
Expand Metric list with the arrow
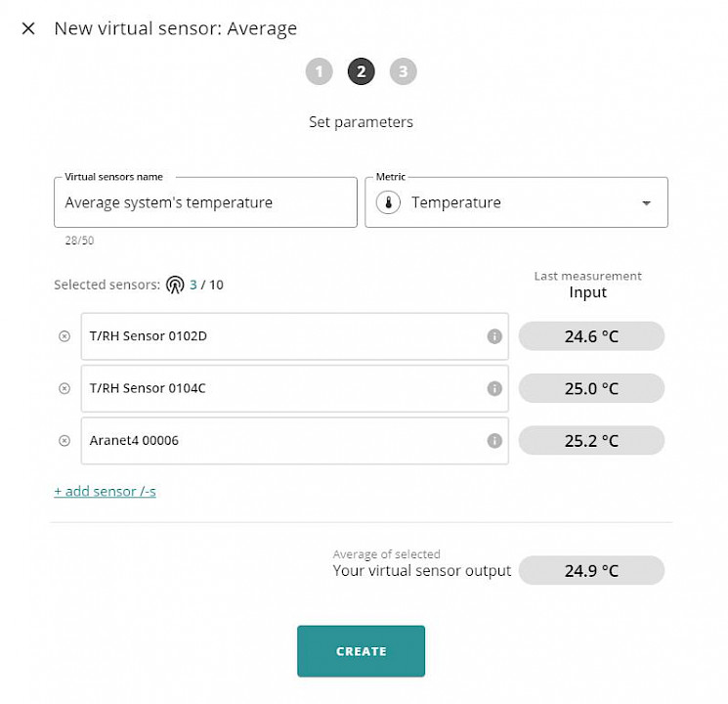(646, 203)
